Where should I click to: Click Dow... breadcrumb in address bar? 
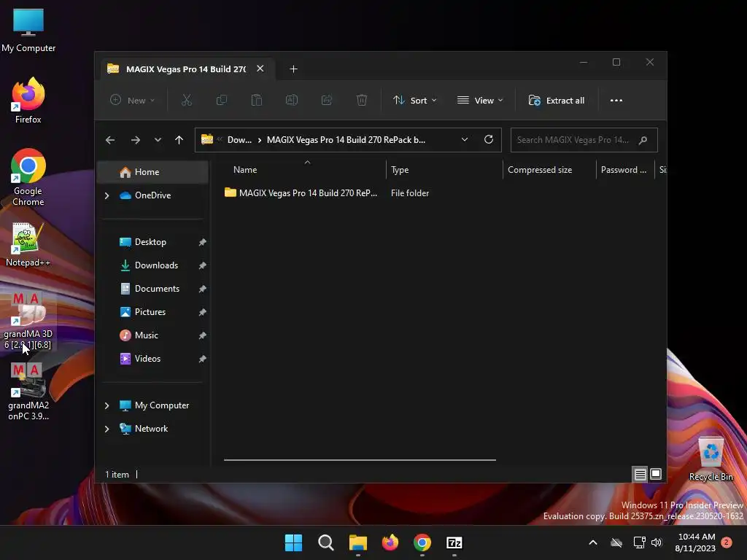[239, 140]
